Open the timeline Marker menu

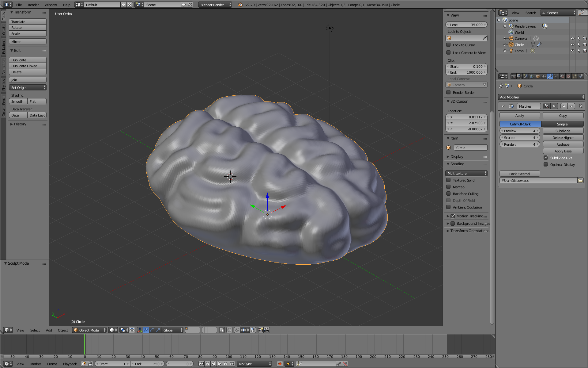coord(36,364)
